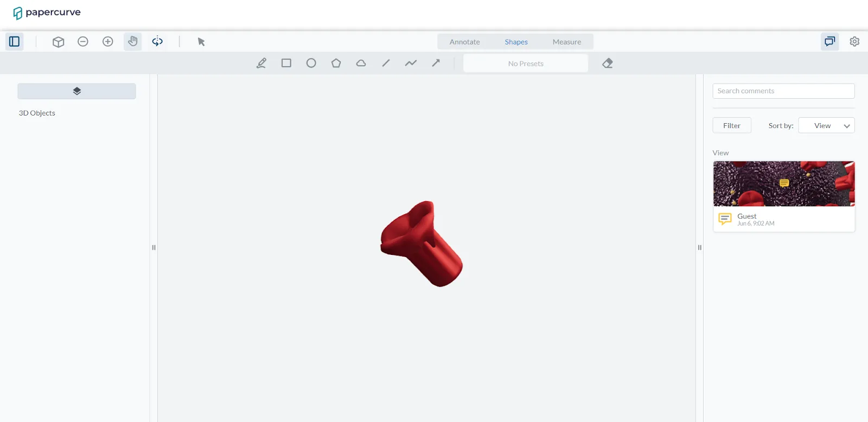Click the Filter button

tap(732, 125)
